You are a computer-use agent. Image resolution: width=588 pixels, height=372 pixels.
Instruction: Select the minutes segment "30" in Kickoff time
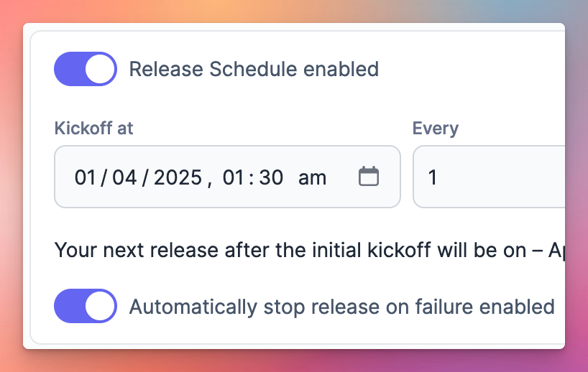click(x=271, y=177)
